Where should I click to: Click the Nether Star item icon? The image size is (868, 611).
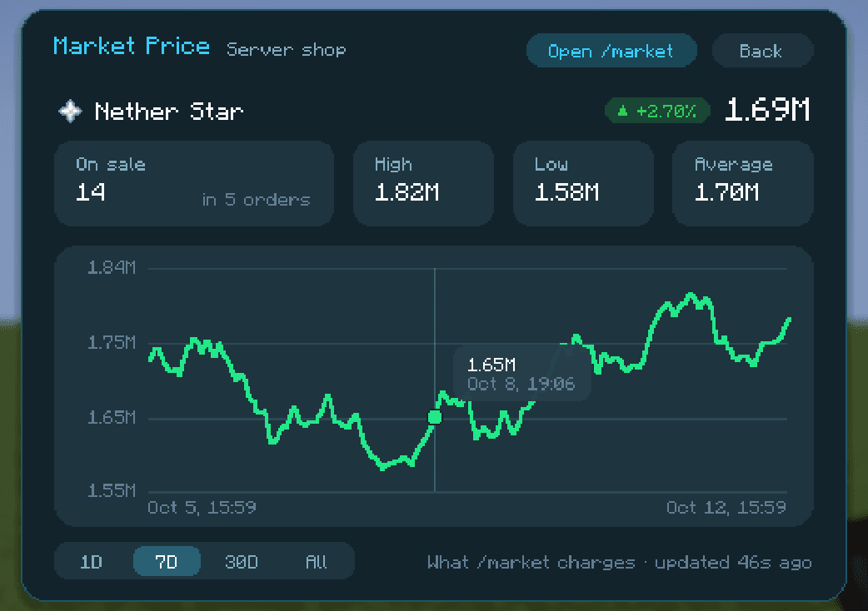[70, 112]
